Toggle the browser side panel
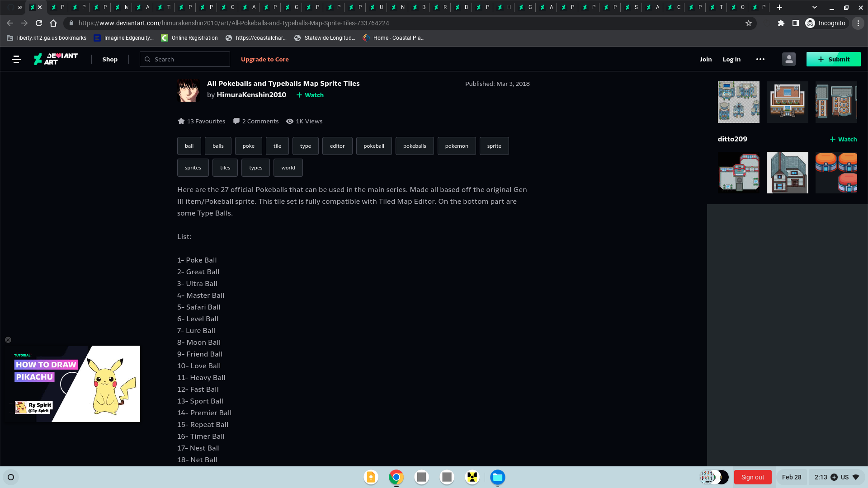This screenshot has width=868, height=488. [x=795, y=23]
